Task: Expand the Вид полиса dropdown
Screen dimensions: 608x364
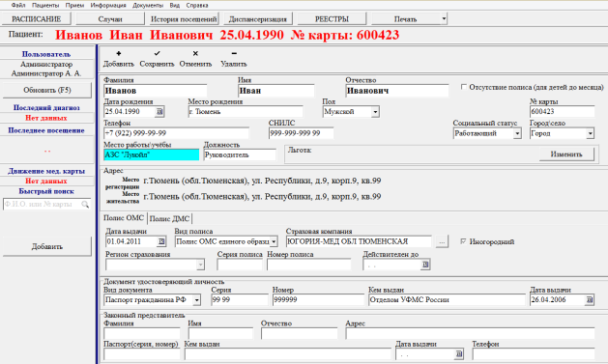Action: click(x=274, y=241)
